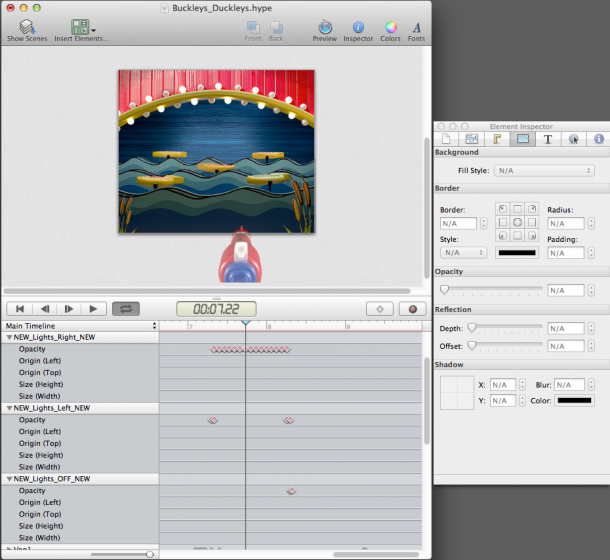610x560 pixels.
Task: Open the Preview in browser icon
Action: tap(325, 27)
